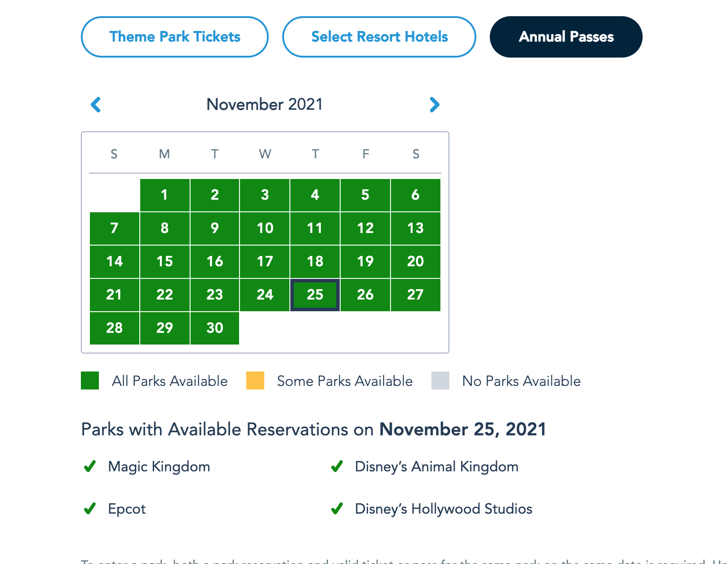
Task: Click green checkmark beside Magic Kingdom
Action: pyautogui.click(x=90, y=466)
